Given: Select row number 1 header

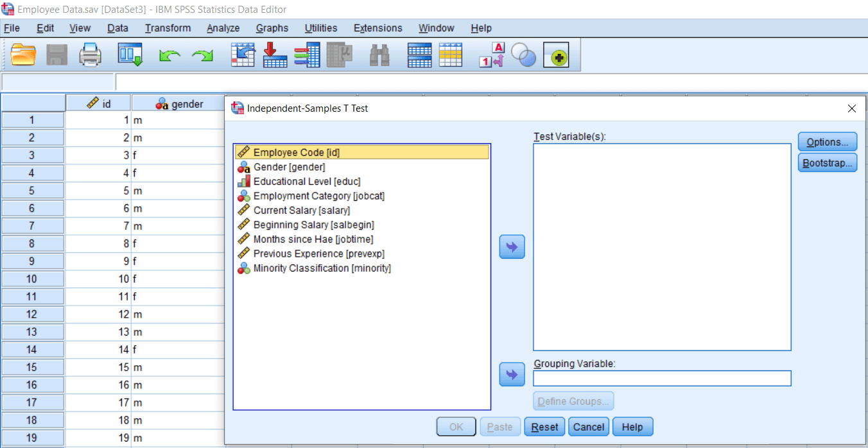Looking at the screenshot, I should [32, 120].
